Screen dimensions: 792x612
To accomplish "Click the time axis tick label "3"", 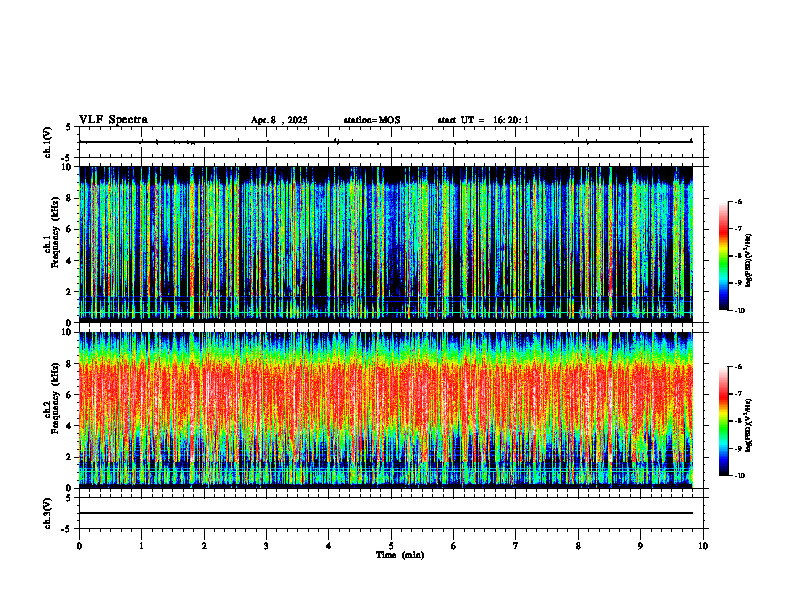I will pyautogui.click(x=266, y=546).
